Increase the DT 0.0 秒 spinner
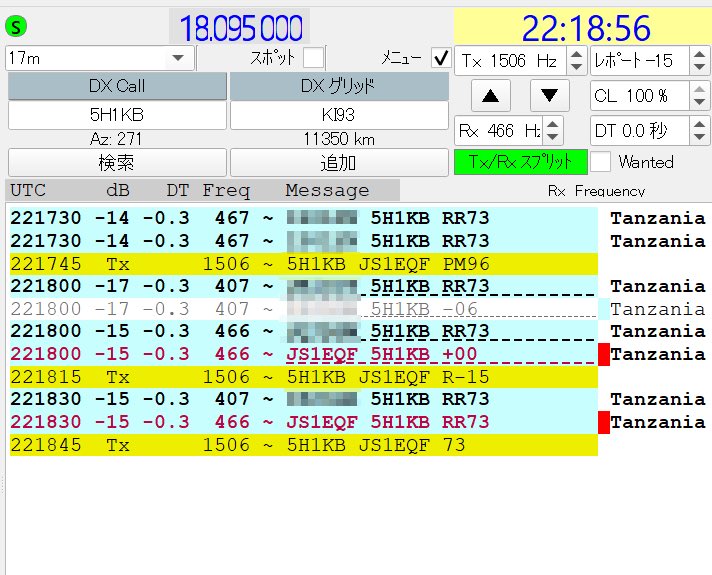 tap(700, 124)
